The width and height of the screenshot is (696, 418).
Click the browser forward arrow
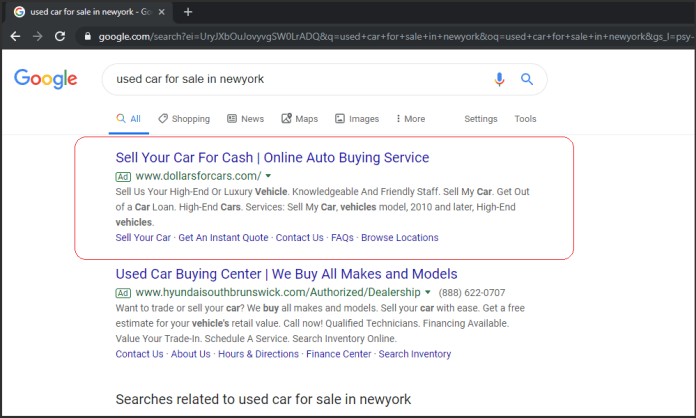point(38,36)
